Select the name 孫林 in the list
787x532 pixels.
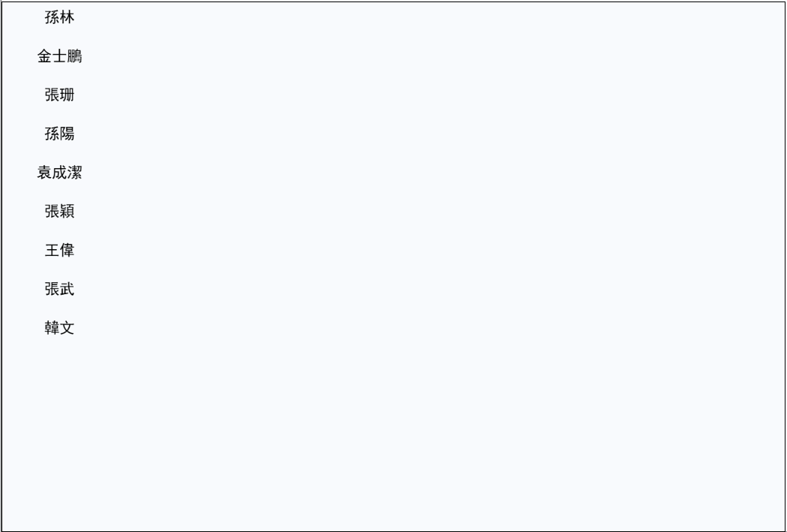[x=59, y=17]
